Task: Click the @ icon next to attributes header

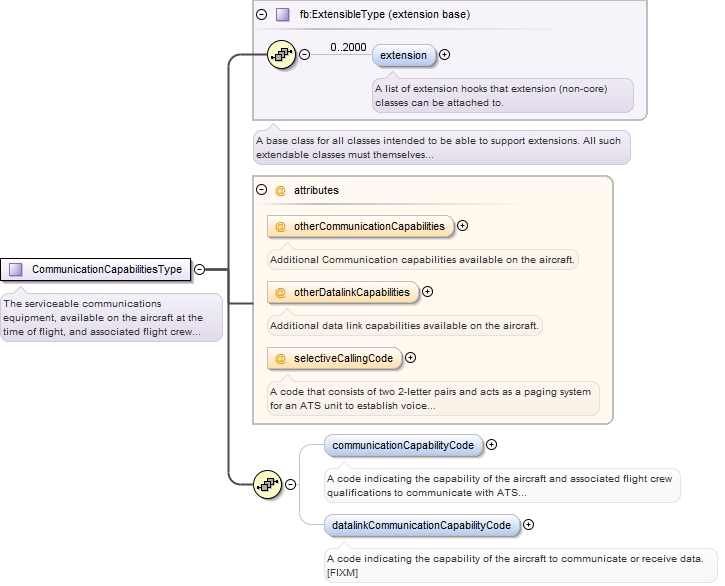Action: [x=281, y=190]
